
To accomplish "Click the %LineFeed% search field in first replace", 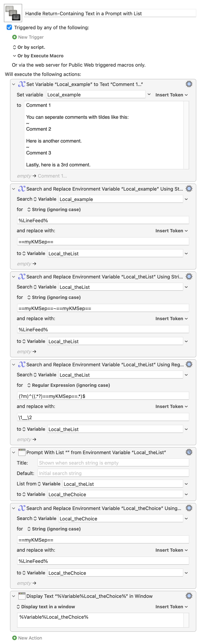I will [x=103, y=220].
